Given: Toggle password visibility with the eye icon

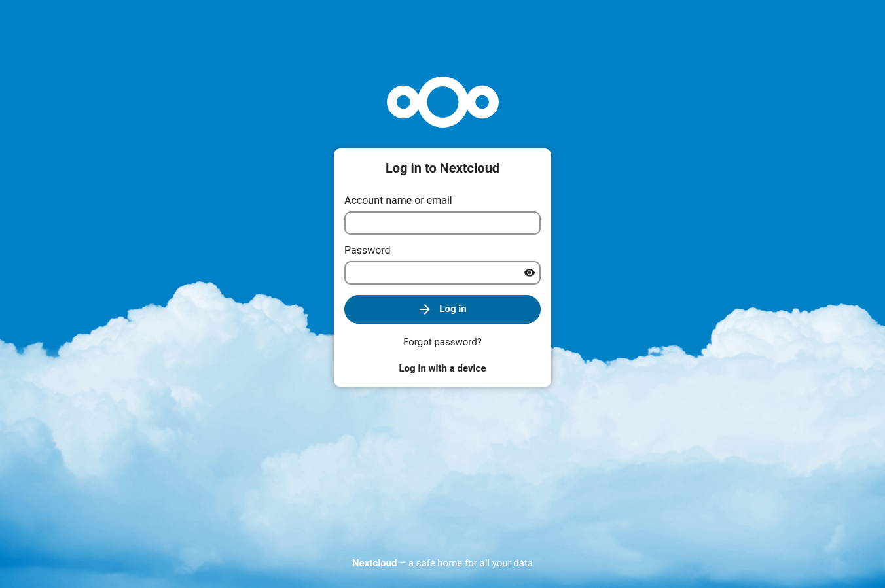Looking at the screenshot, I should tap(530, 273).
